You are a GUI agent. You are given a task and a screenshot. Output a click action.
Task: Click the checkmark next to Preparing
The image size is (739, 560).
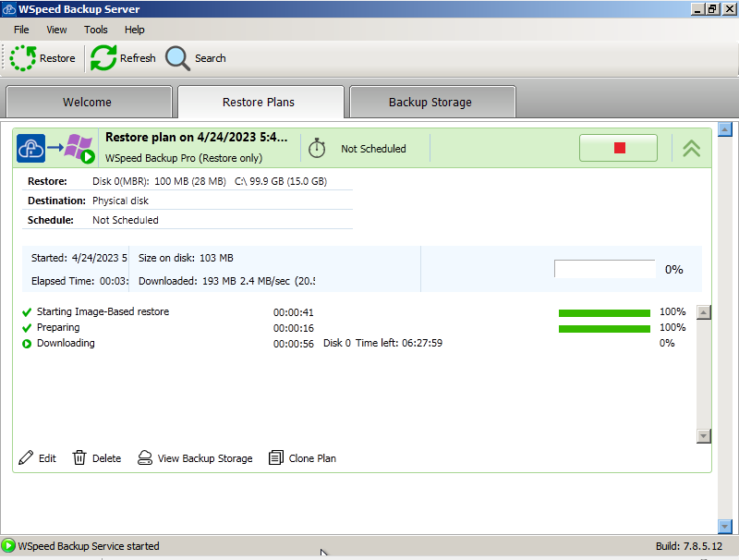27,328
